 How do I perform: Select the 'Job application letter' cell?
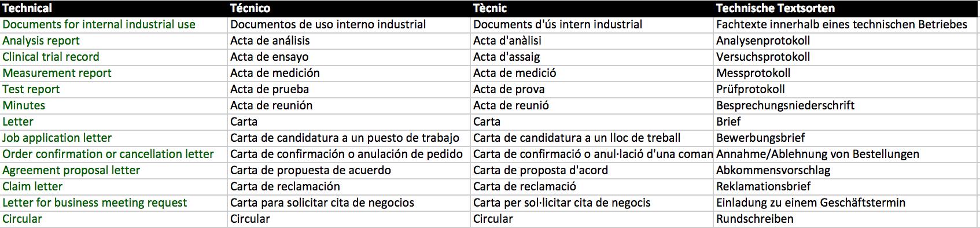coord(114,138)
